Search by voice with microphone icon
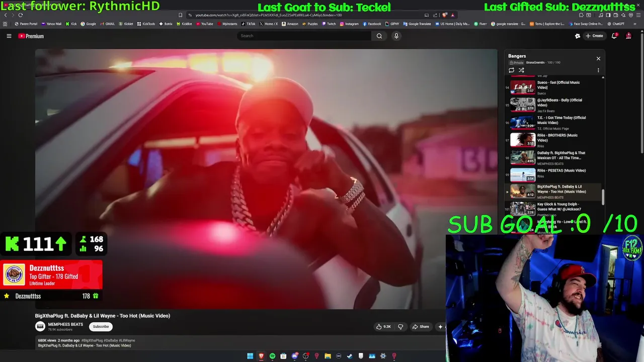 396,36
